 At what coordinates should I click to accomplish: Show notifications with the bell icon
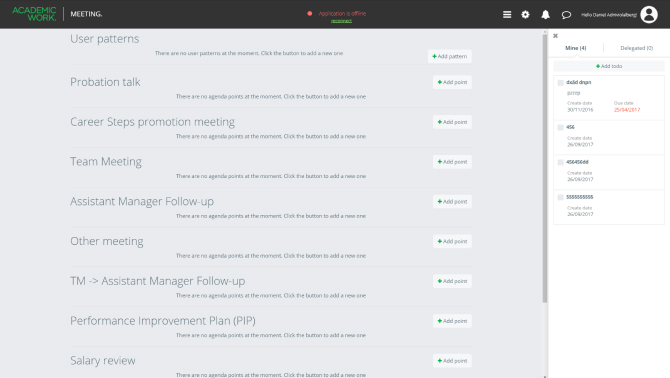pyautogui.click(x=545, y=15)
